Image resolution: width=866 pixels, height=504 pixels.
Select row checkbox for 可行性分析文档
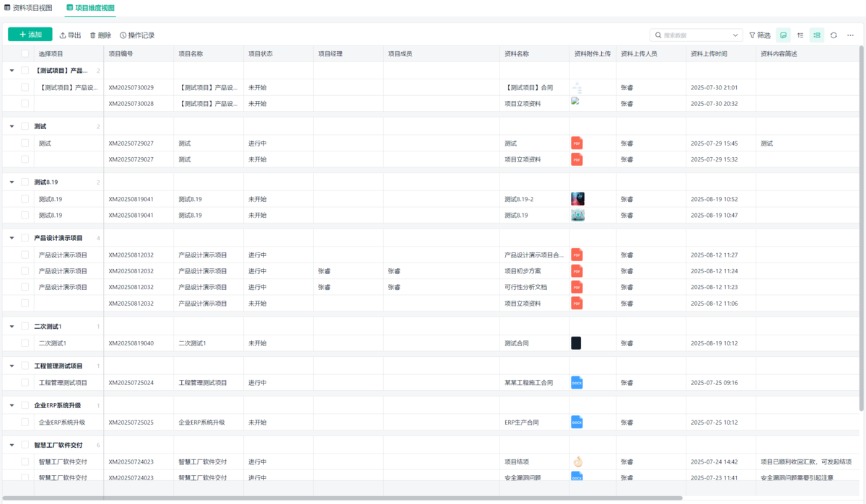tap(25, 287)
